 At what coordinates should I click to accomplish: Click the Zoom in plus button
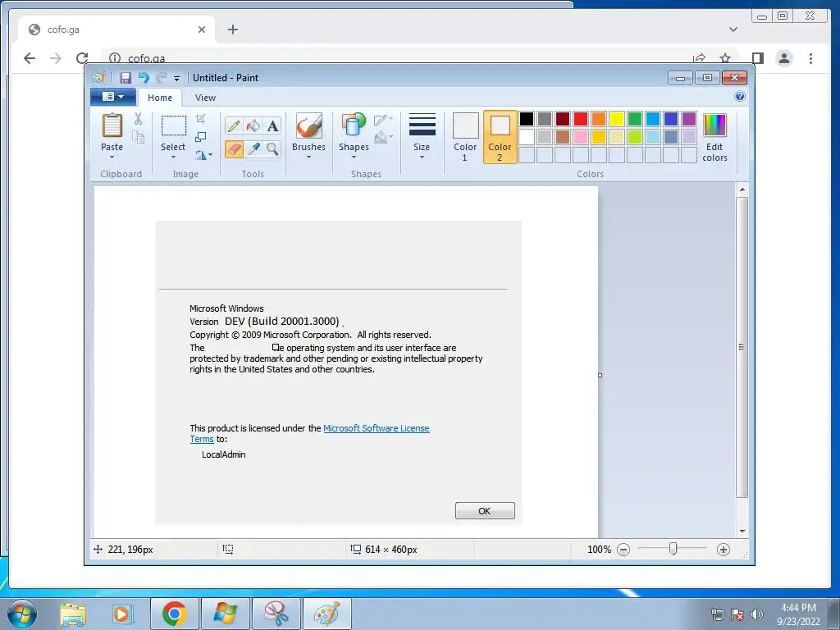click(x=724, y=549)
